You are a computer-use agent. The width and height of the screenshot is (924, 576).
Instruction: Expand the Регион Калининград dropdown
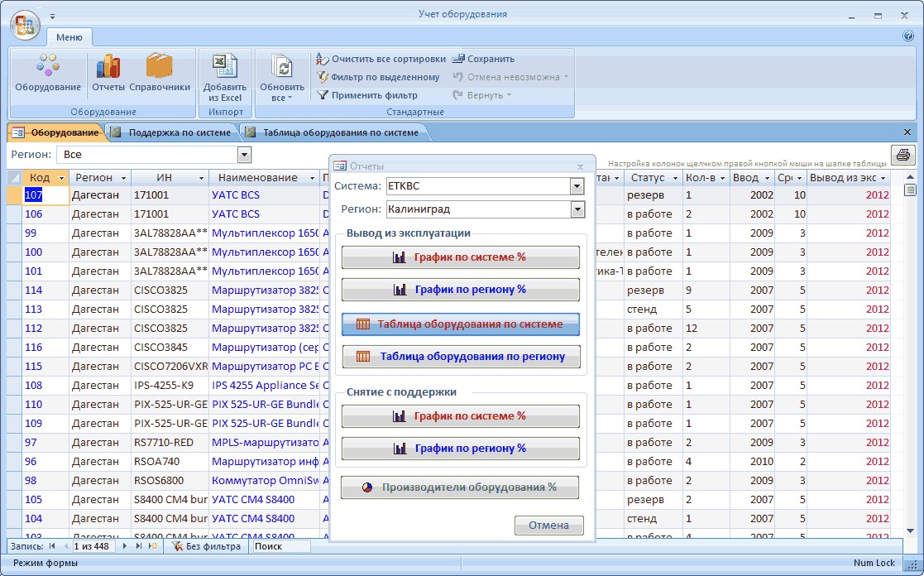tap(577, 209)
